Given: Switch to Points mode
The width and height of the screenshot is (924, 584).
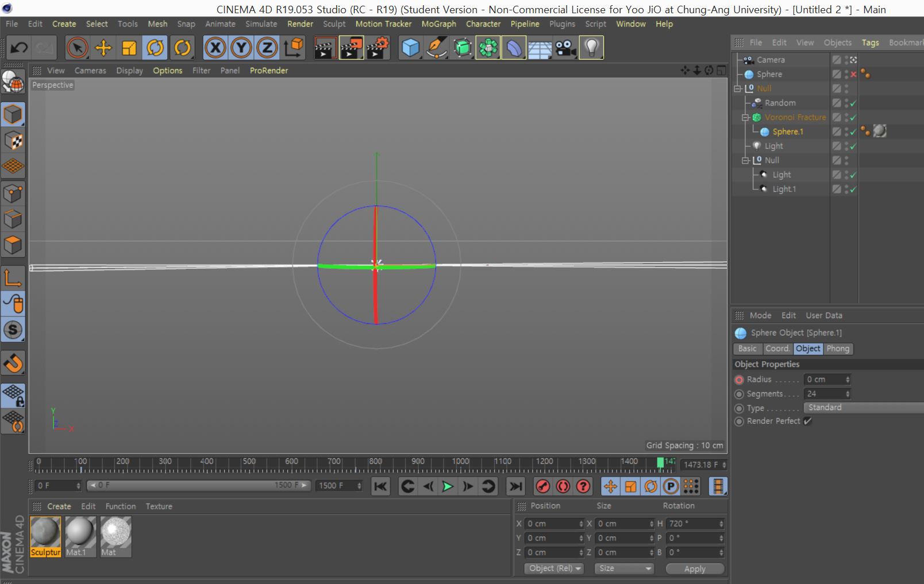Looking at the screenshot, I should pyautogui.click(x=13, y=194).
